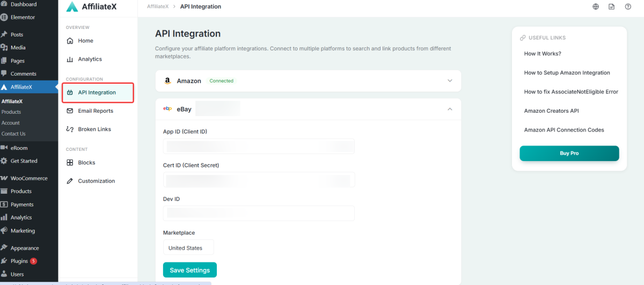This screenshot has width=644, height=285.
Task: Click the Broken Links icon
Action: coord(70,129)
